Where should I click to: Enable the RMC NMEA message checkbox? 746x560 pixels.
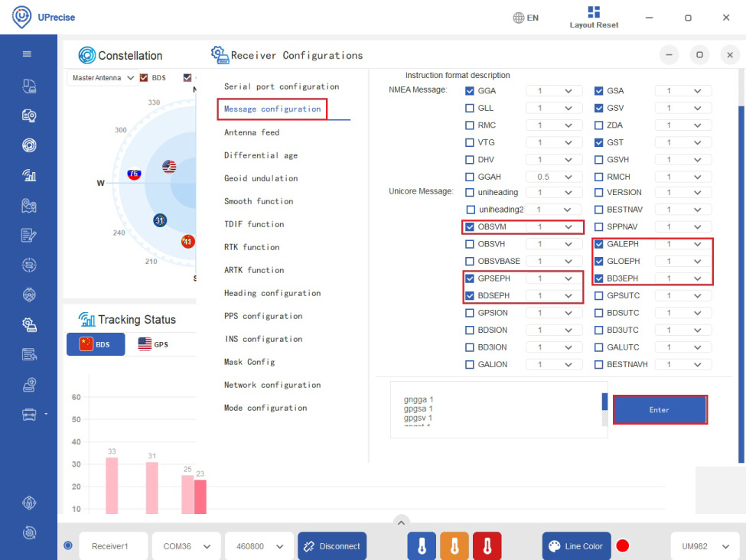[471, 125]
